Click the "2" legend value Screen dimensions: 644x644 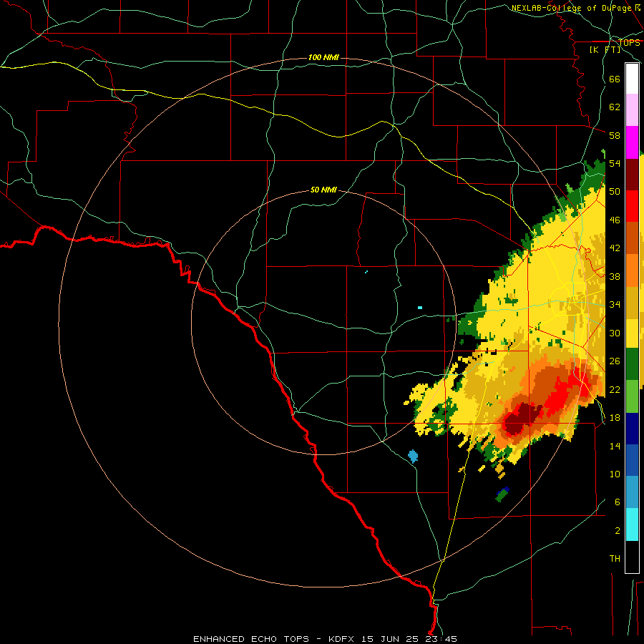[x=618, y=531]
